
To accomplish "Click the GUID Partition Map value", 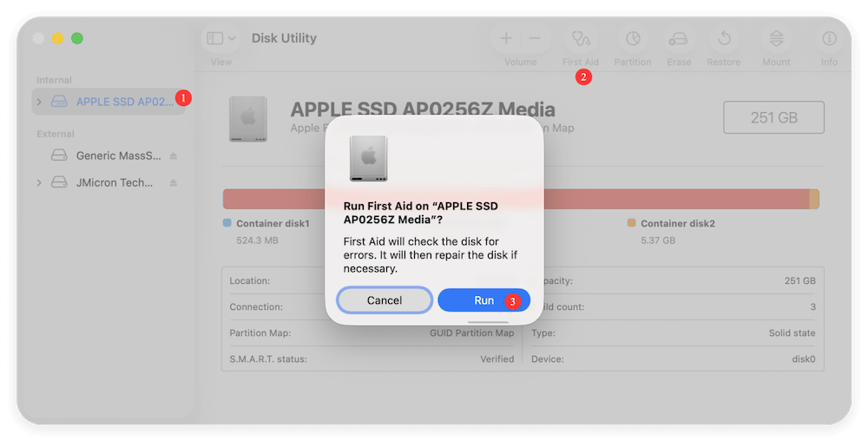I will tap(471, 333).
